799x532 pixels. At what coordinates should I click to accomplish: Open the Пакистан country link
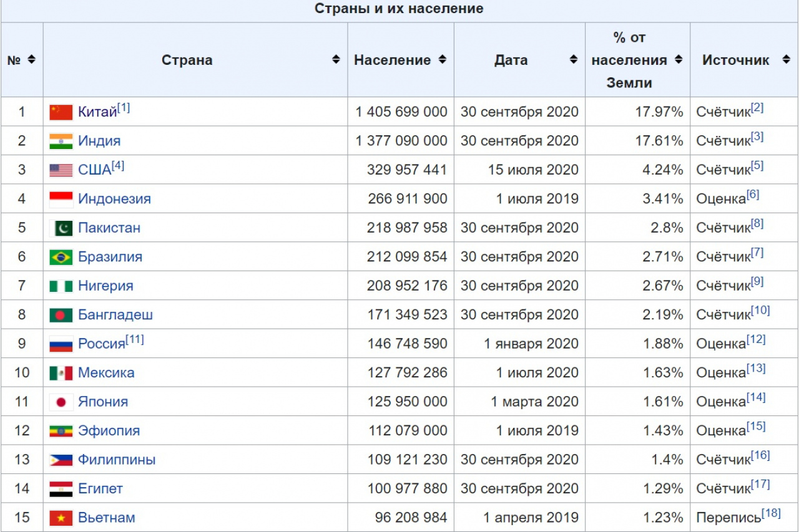click(x=109, y=228)
